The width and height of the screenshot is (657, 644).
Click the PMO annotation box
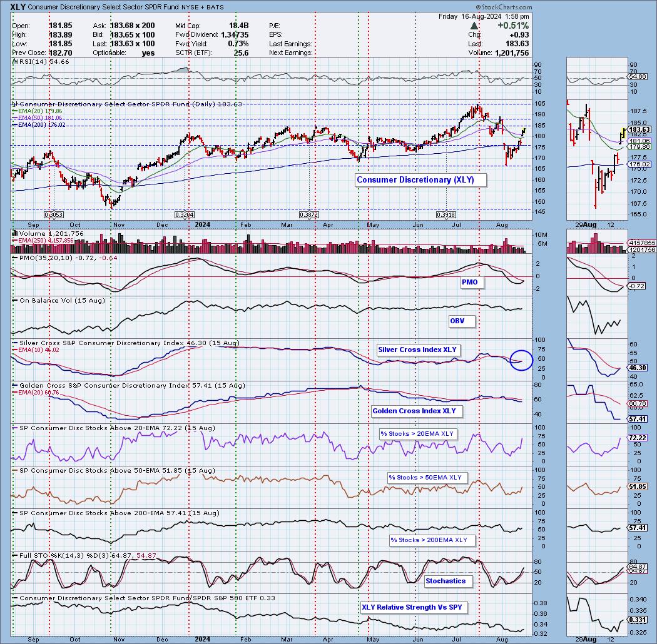[x=469, y=282]
